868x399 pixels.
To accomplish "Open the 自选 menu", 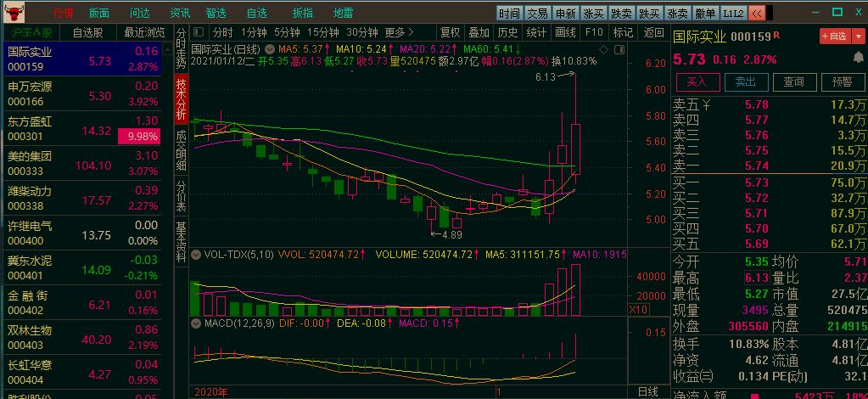I will click(256, 13).
